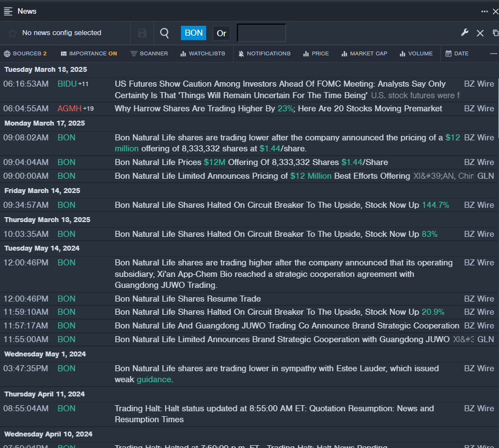Screen dimensions: 499x448
Task: Click the News panel menu icon
Action: click(x=8, y=11)
